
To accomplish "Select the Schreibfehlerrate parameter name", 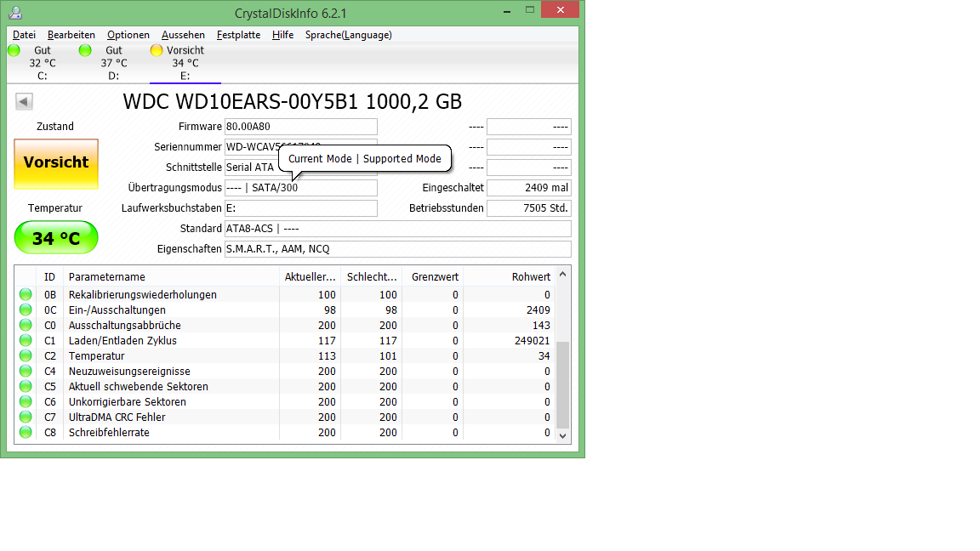I will tap(109, 432).
